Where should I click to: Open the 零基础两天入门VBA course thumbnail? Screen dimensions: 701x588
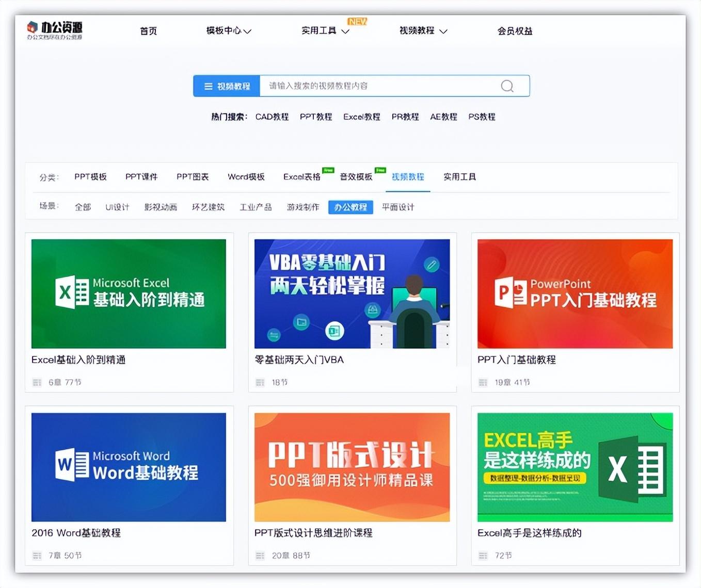point(353,293)
